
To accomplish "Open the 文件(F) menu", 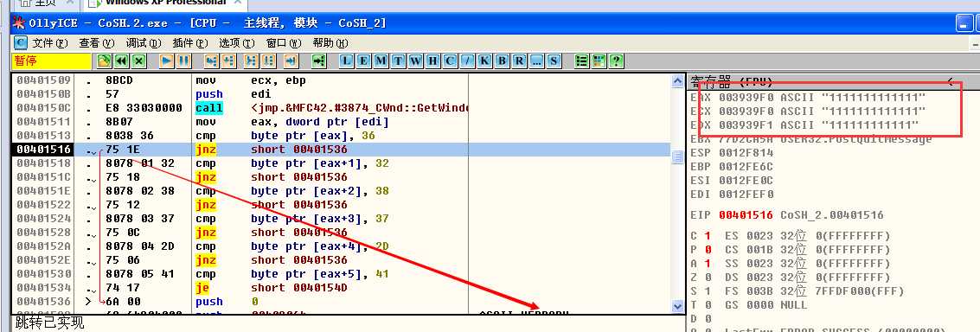I will (x=50, y=43).
